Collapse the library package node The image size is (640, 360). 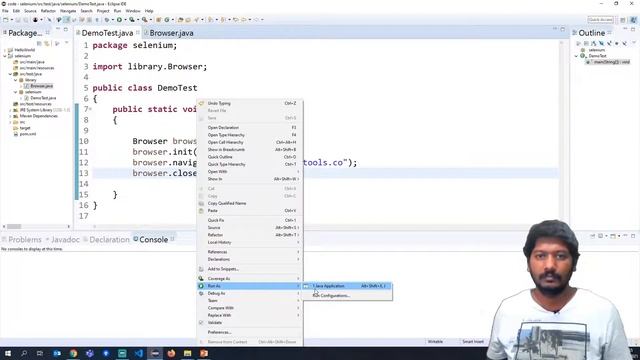pos(16,80)
